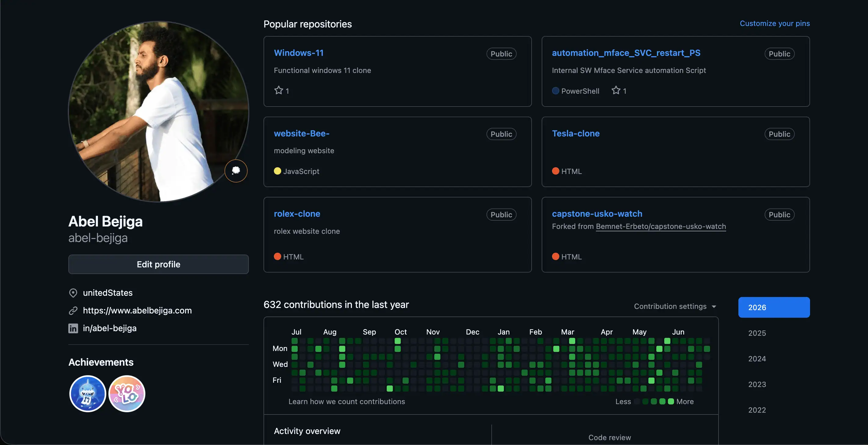
Task: Click brightest legend square next to More
Action: click(x=671, y=402)
